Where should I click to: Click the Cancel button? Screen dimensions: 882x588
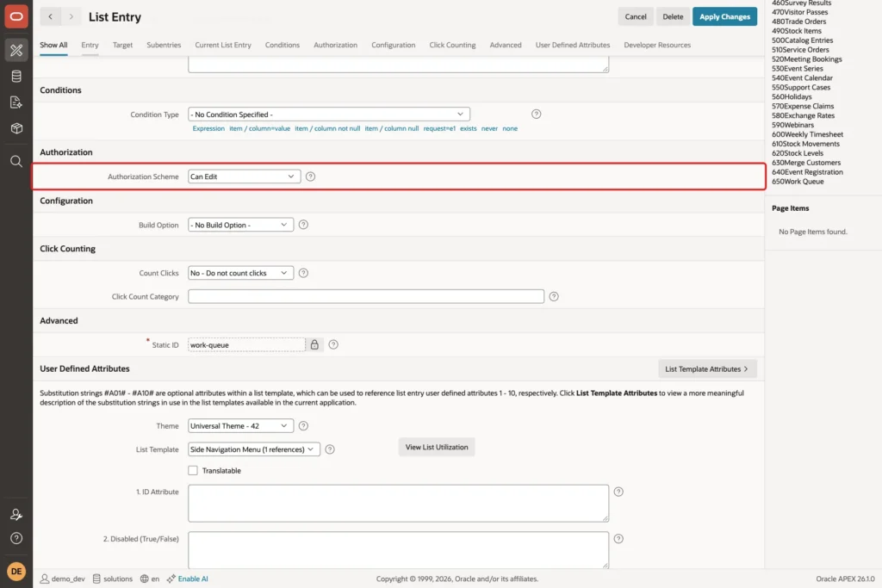tap(636, 17)
